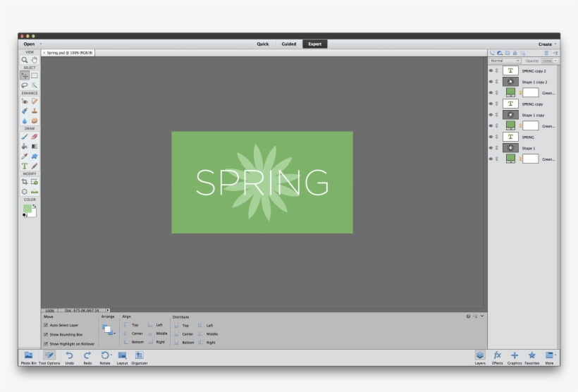Open the Opacity percentage dropdown
The width and height of the screenshot is (578, 392).
(555, 61)
